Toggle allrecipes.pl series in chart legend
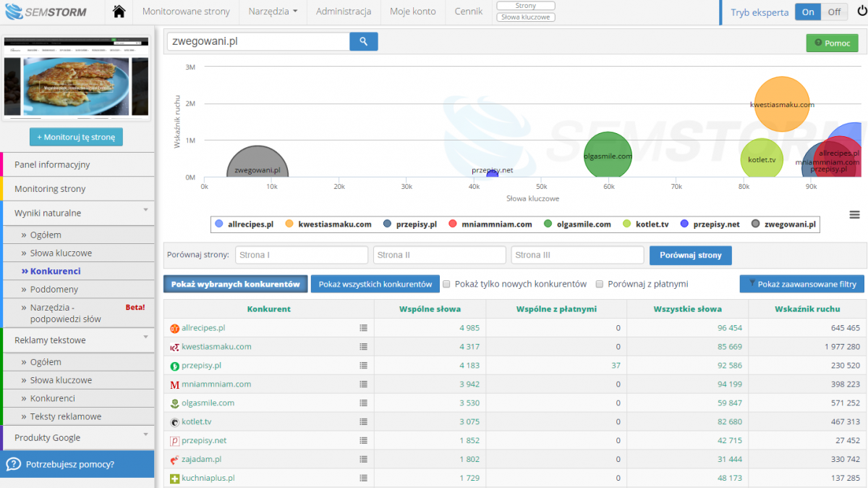Image resolution: width=868 pixels, height=488 pixels. [244, 224]
